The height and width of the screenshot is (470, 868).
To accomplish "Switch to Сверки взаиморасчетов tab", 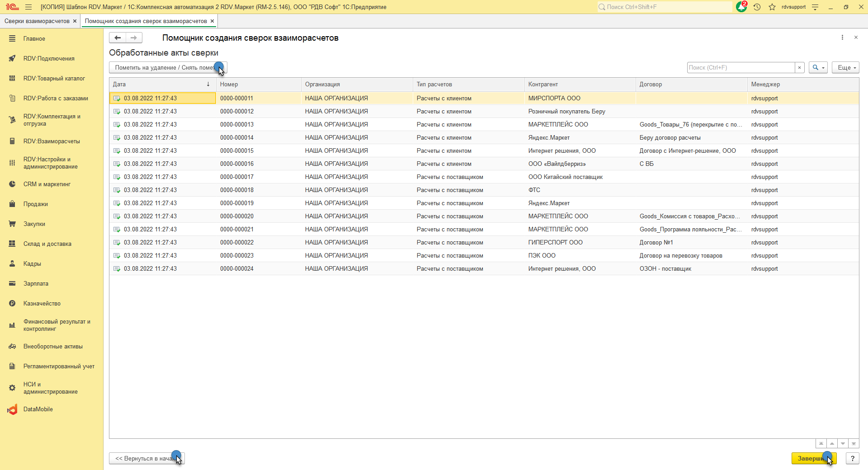I will (x=37, y=21).
